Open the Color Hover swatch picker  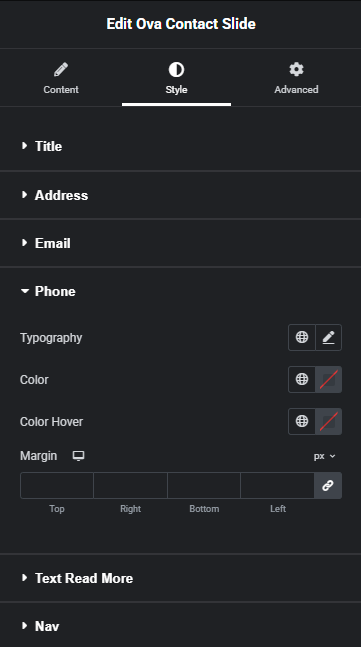tap(328, 421)
